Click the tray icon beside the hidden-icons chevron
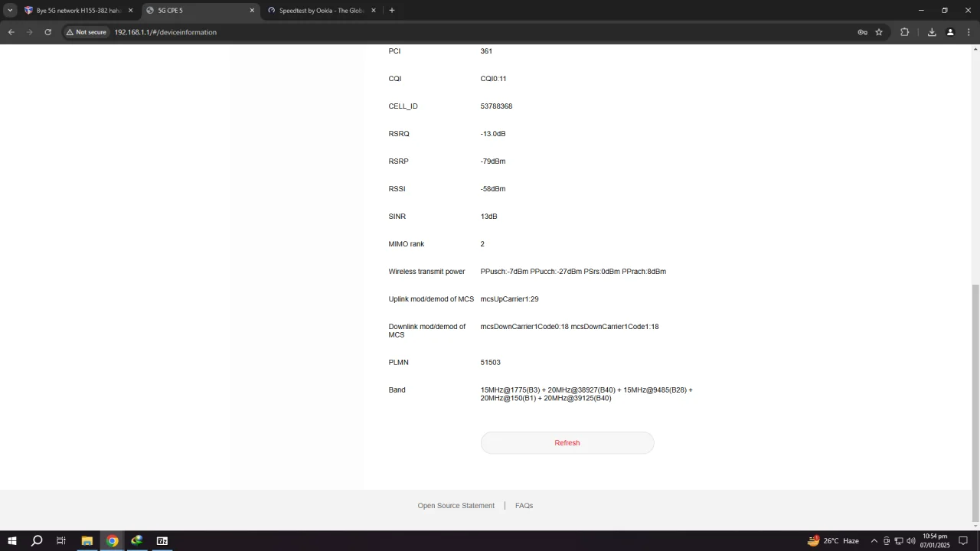Viewport: 980px width, 551px height. (887, 541)
